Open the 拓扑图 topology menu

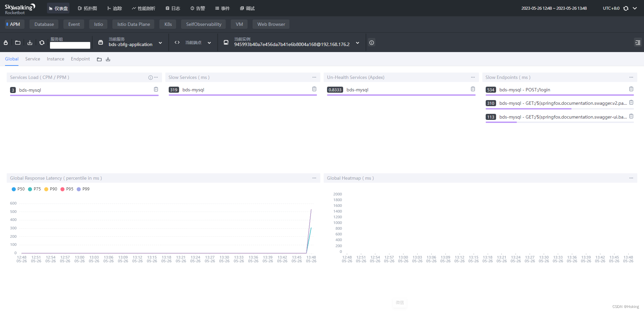pos(88,8)
